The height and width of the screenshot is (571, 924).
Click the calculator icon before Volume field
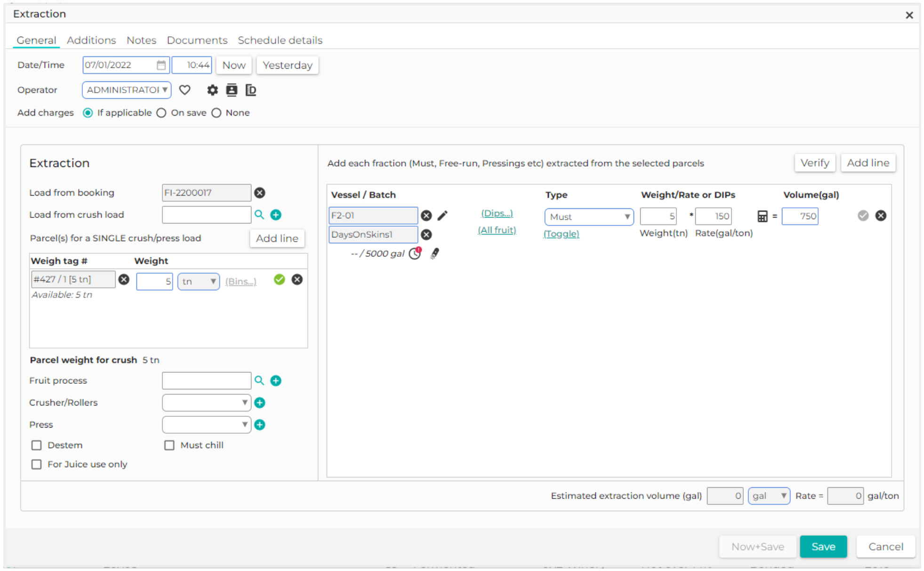pyautogui.click(x=763, y=216)
